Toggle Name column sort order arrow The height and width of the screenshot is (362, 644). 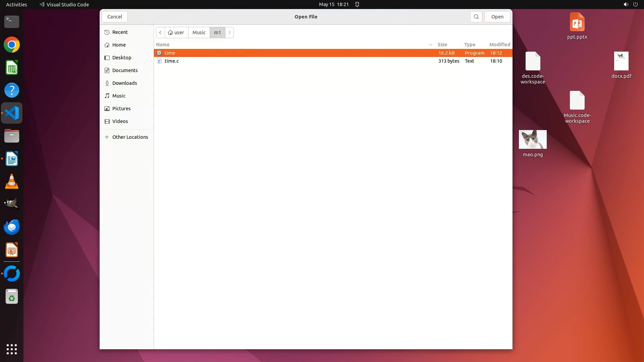click(x=430, y=45)
